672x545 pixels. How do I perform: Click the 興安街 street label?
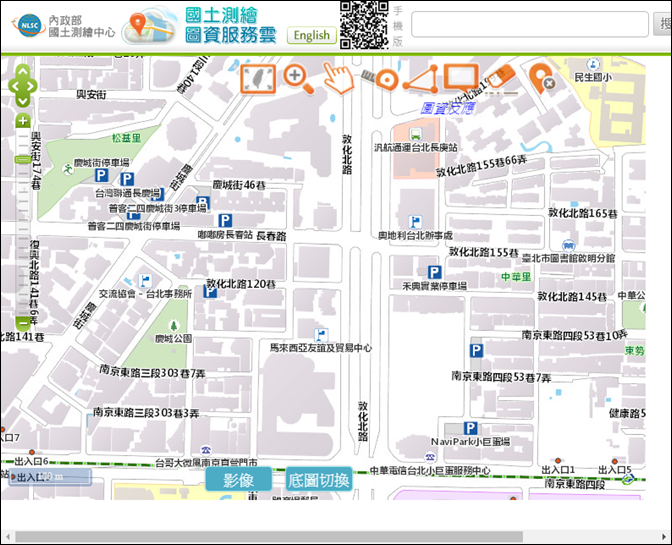[91, 94]
